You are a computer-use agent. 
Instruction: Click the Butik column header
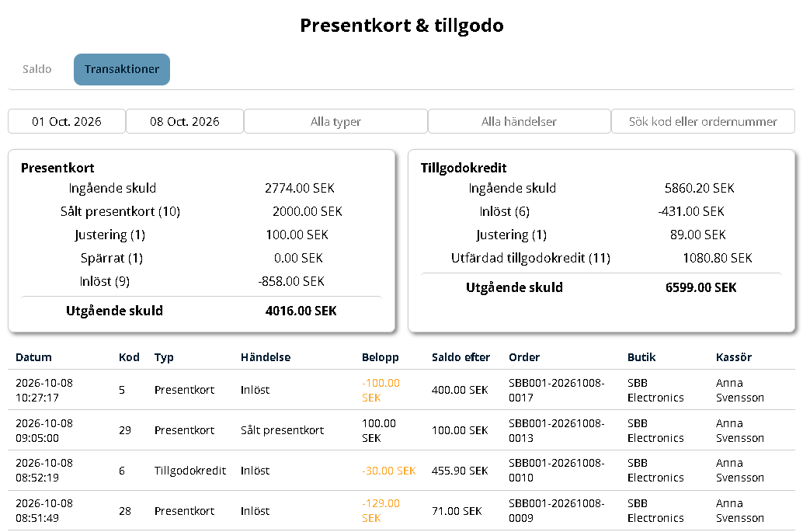click(641, 357)
